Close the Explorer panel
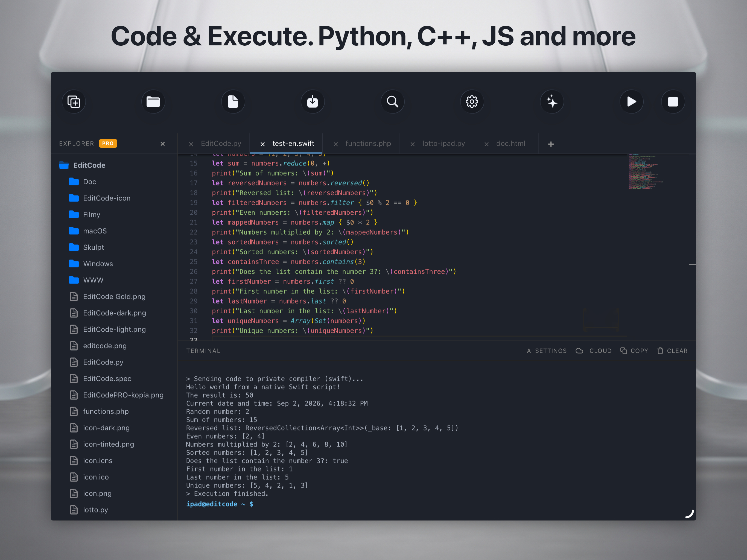 click(163, 144)
